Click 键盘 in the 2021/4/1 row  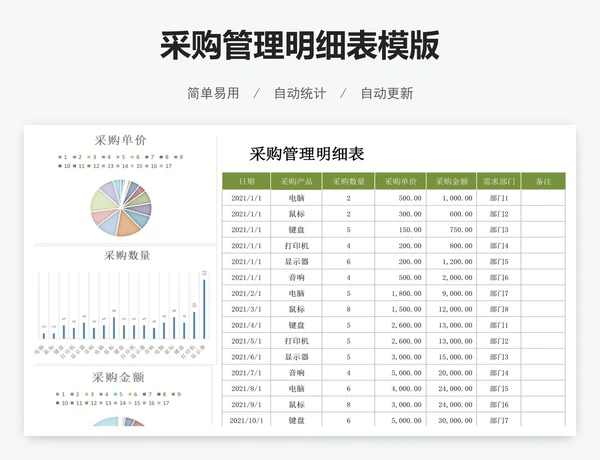(x=297, y=325)
